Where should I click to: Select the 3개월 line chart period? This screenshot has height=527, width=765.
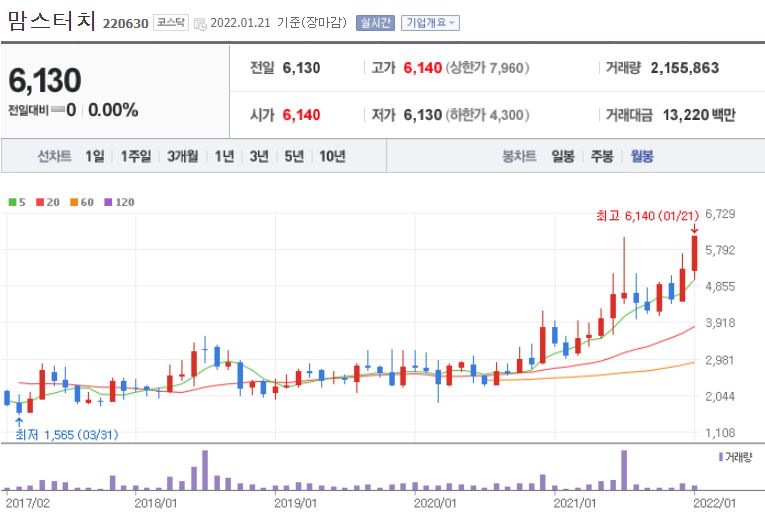coord(183,156)
